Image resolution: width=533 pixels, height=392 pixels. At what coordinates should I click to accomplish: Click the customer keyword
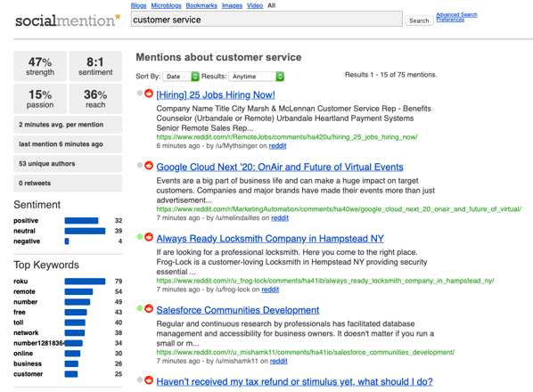(29, 374)
